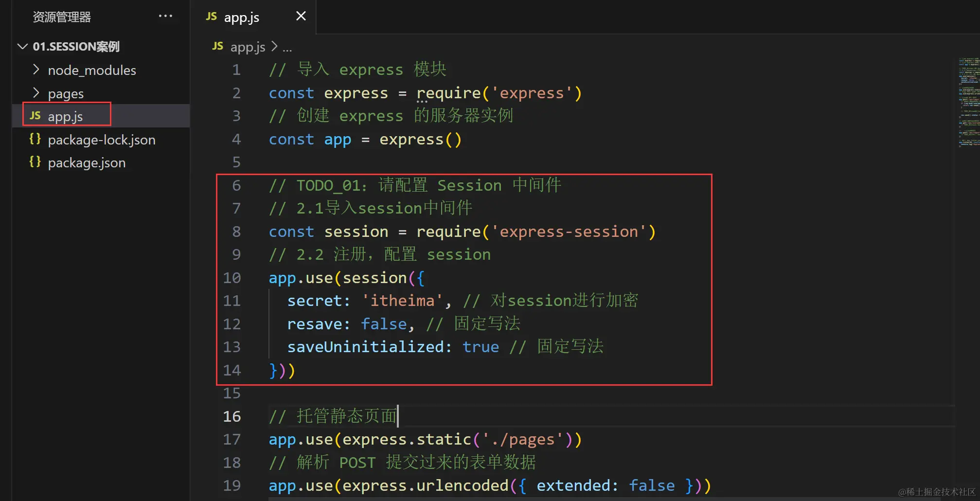Expand the pages folder chevron
Viewport: 980px width, 501px height.
(x=36, y=92)
